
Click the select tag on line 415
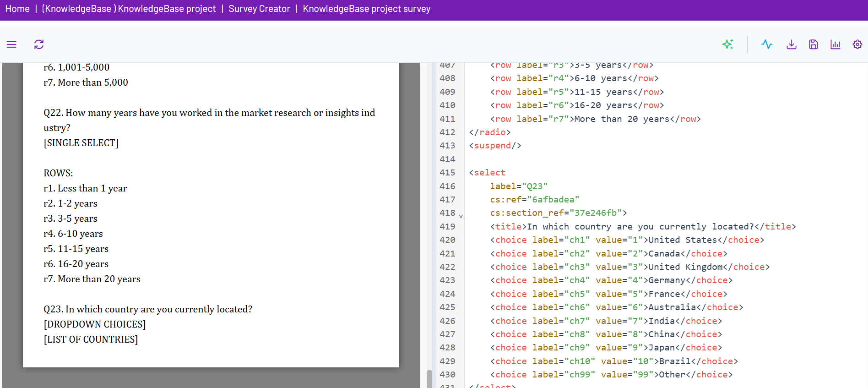(x=488, y=173)
